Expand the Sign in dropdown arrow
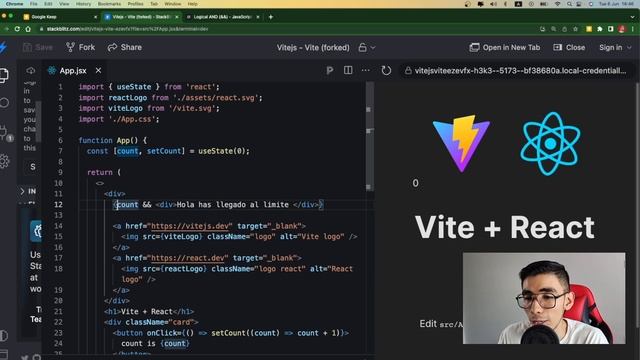Image resolution: width=640 pixels, height=360 pixels. [x=629, y=48]
